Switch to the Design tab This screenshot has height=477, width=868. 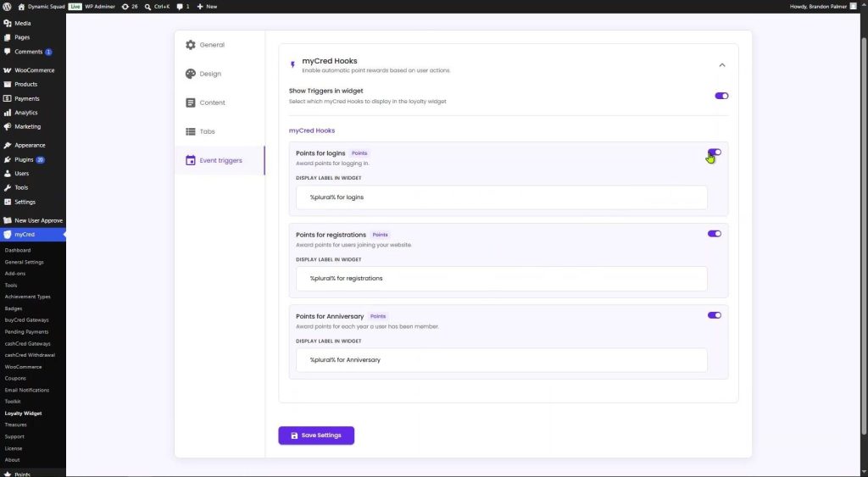220,74
